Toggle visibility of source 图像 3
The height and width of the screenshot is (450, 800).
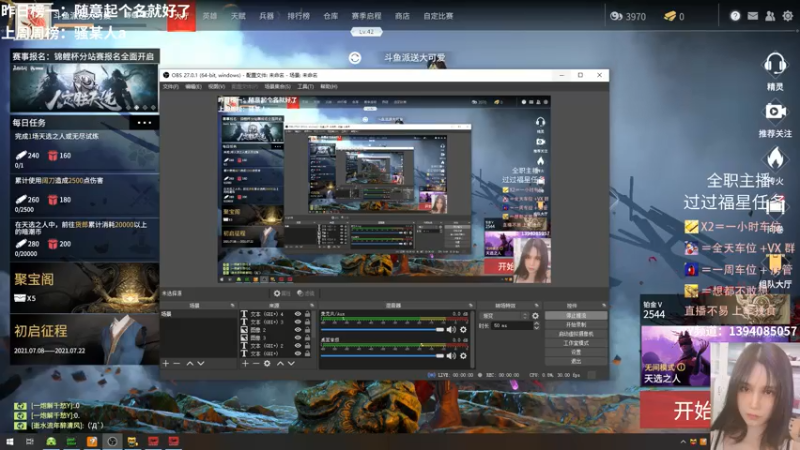click(x=297, y=338)
